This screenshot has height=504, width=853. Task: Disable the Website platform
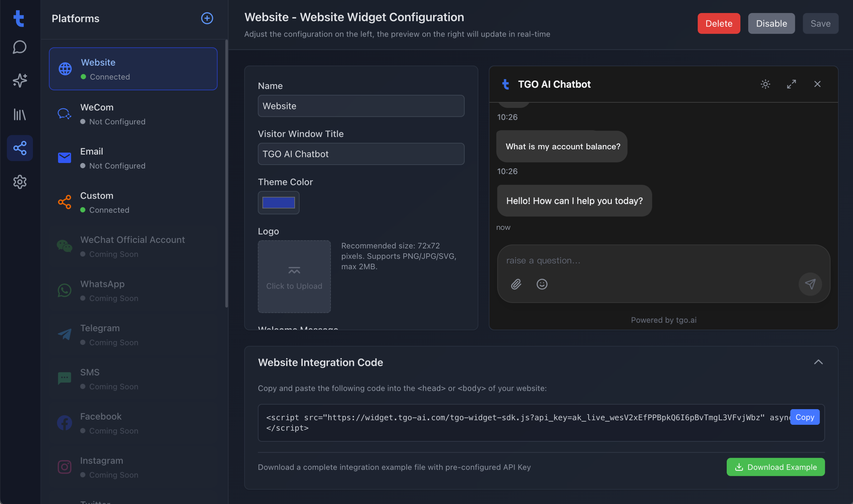[x=771, y=23]
